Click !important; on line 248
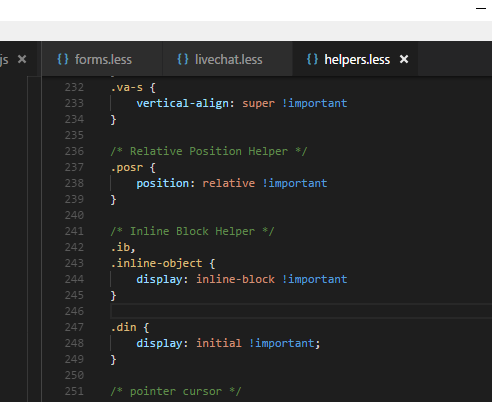This screenshot has width=492, height=402. coord(285,343)
